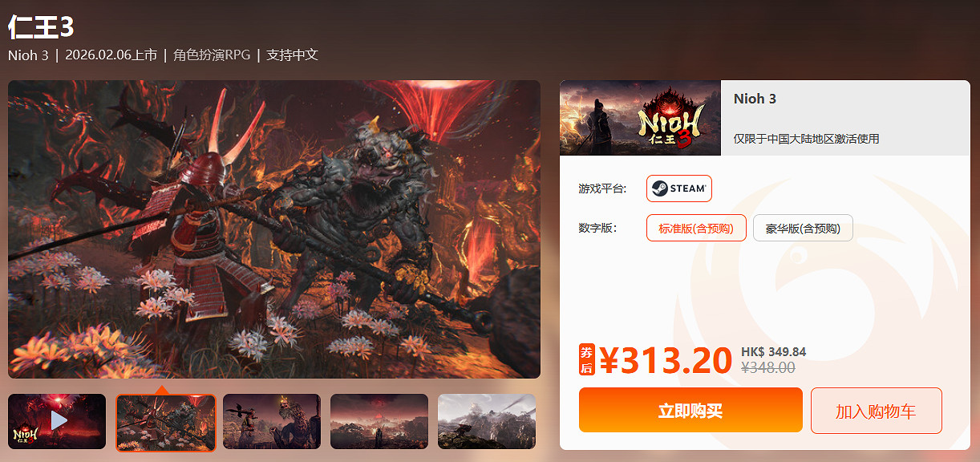Click the ¥313.20 discounted price
The width and height of the screenshot is (980, 462).
pos(666,361)
